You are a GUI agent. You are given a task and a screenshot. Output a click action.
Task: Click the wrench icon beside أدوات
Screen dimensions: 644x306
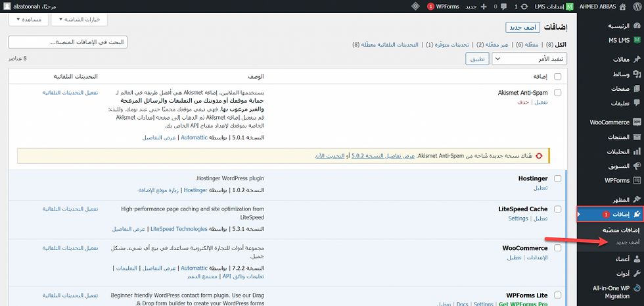(637, 274)
